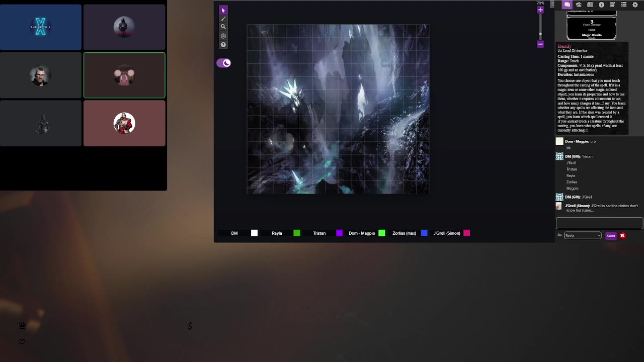Click Rayla's green color swatch
Viewport: 644px width, 362px height.
click(x=297, y=233)
